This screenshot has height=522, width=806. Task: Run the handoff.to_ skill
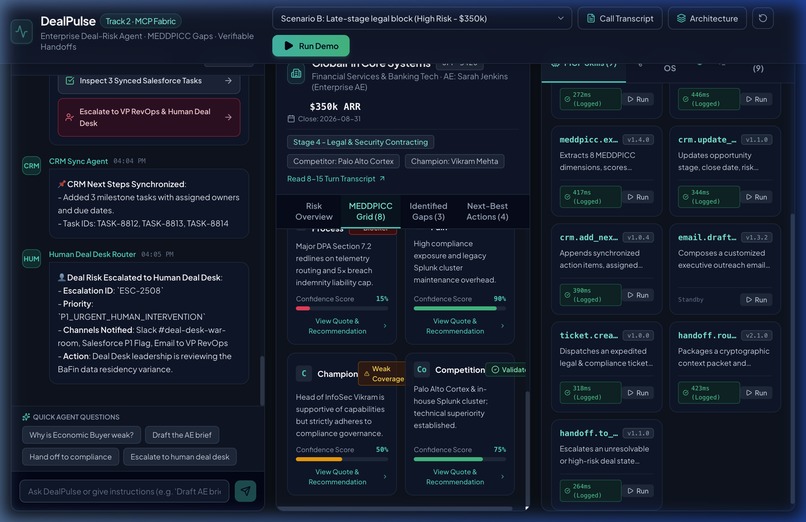[638, 491]
